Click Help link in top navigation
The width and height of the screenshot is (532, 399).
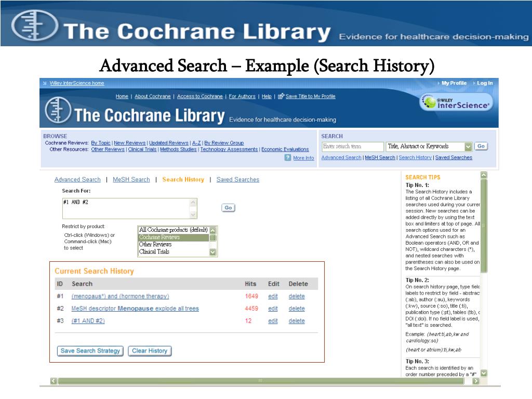click(x=267, y=96)
